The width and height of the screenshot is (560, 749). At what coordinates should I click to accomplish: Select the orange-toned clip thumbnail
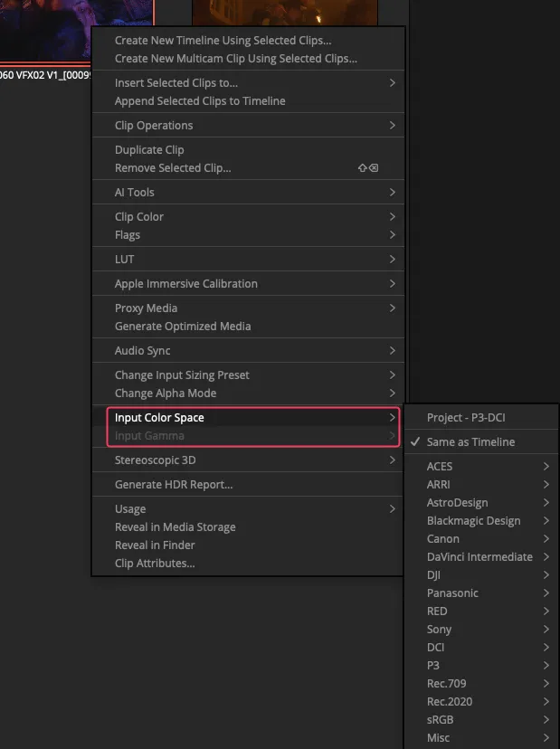(284, 11)
